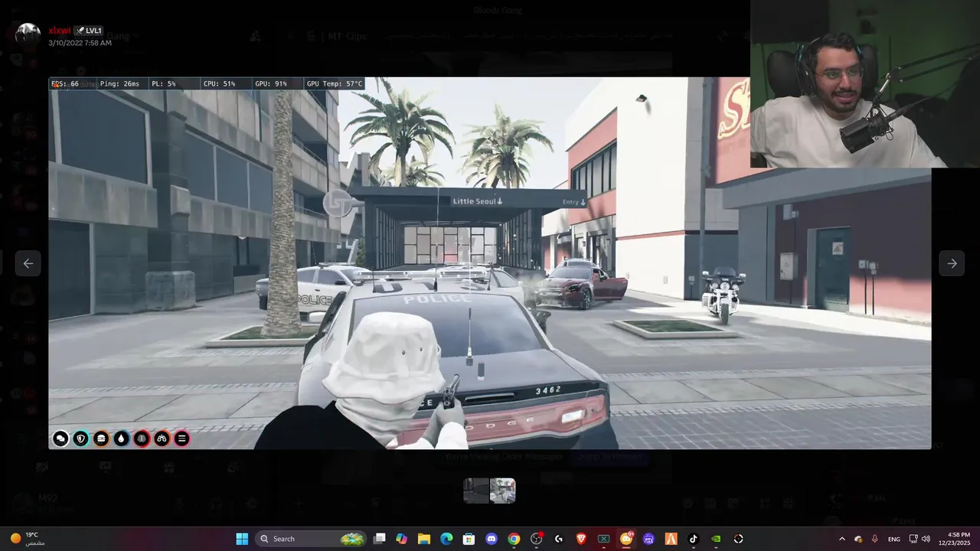Open the Windows Start menu
980x551 pixels.
click(242, 539)
